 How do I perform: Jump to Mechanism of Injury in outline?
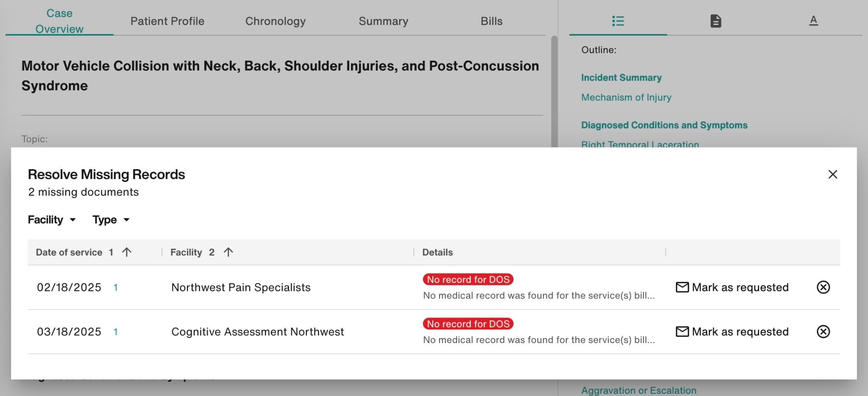coord(626,98)
